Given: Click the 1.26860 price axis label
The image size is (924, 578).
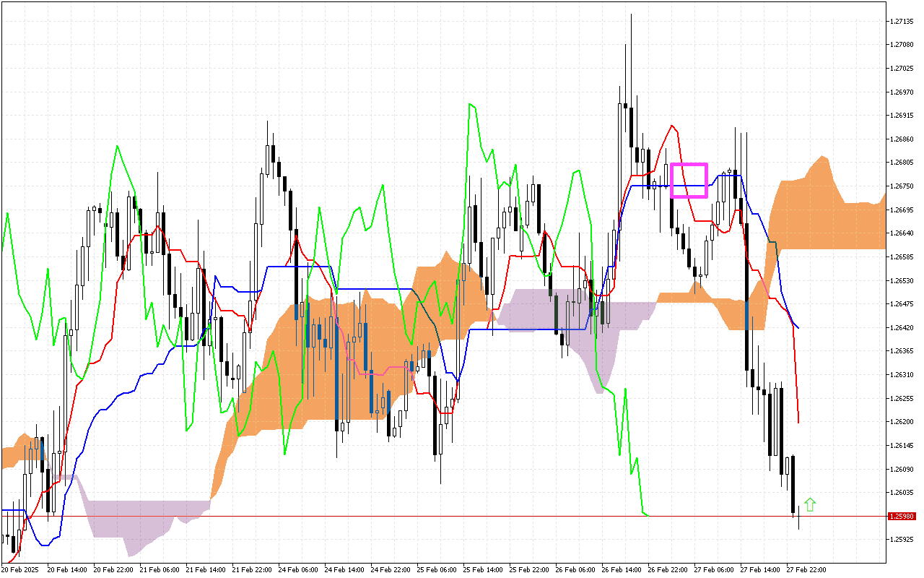Looking at the screenshot, I should 903,139.
